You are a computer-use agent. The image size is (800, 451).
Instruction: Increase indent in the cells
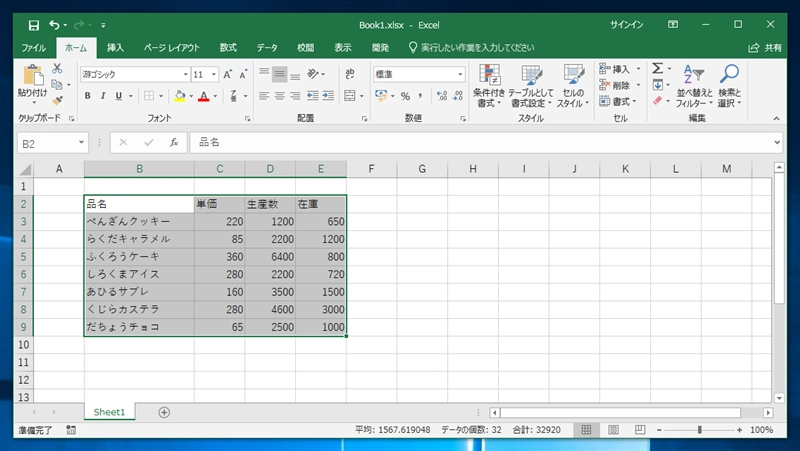[329, 96]
